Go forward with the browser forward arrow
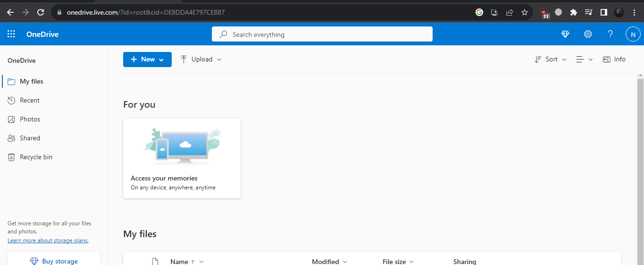 tap(25, 12)
